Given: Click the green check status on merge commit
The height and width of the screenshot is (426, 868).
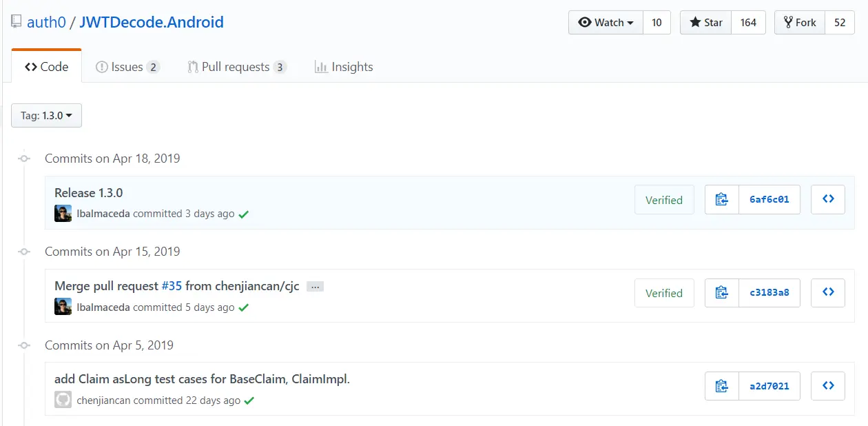Looking at the screenshot, I should [243, 307].
